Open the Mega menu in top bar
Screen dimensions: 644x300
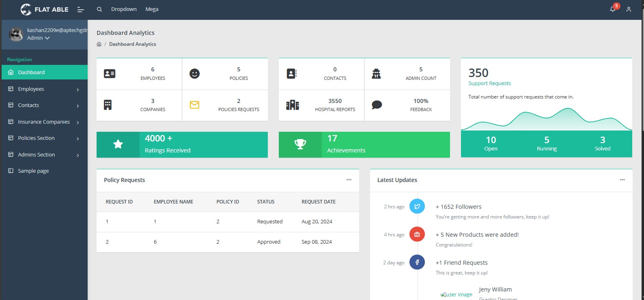click(x=152, y=9)
